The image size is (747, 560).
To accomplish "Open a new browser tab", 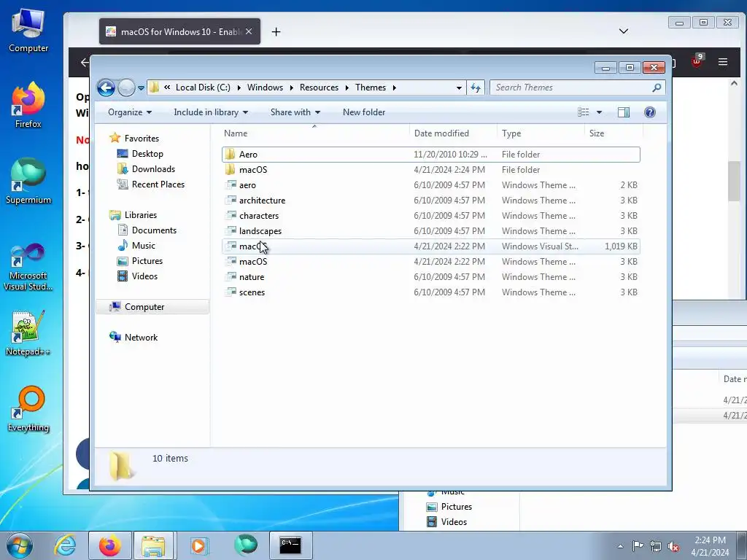I will click(x=276, y=32).
